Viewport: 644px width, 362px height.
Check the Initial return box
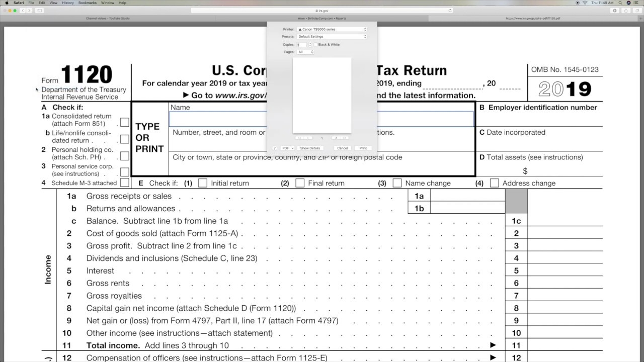pos(203,183)
